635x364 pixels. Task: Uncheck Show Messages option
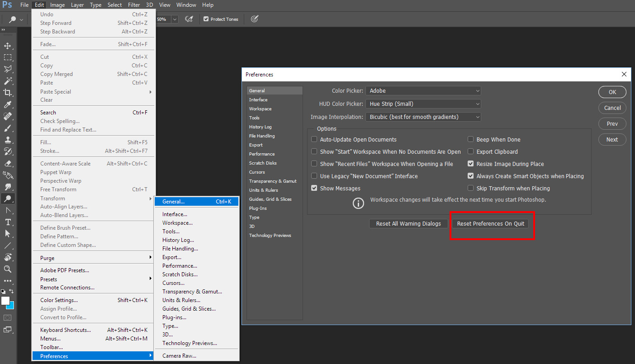tap(314, 188)
